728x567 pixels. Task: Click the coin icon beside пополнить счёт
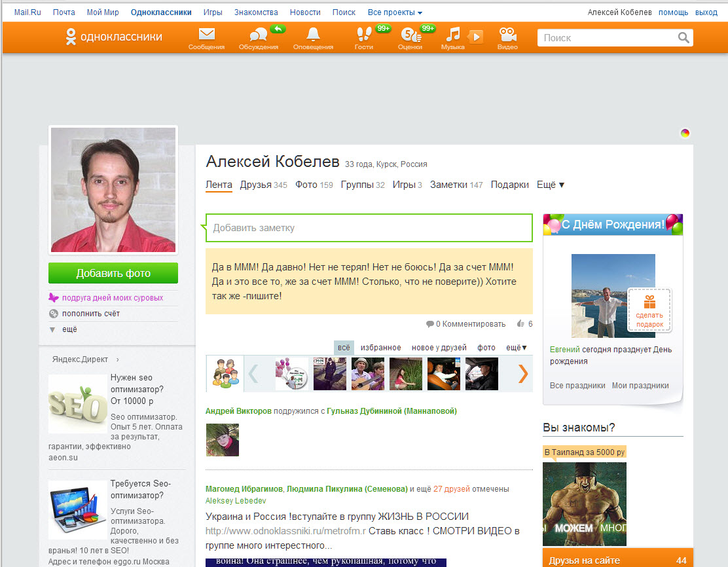point(54,314)
